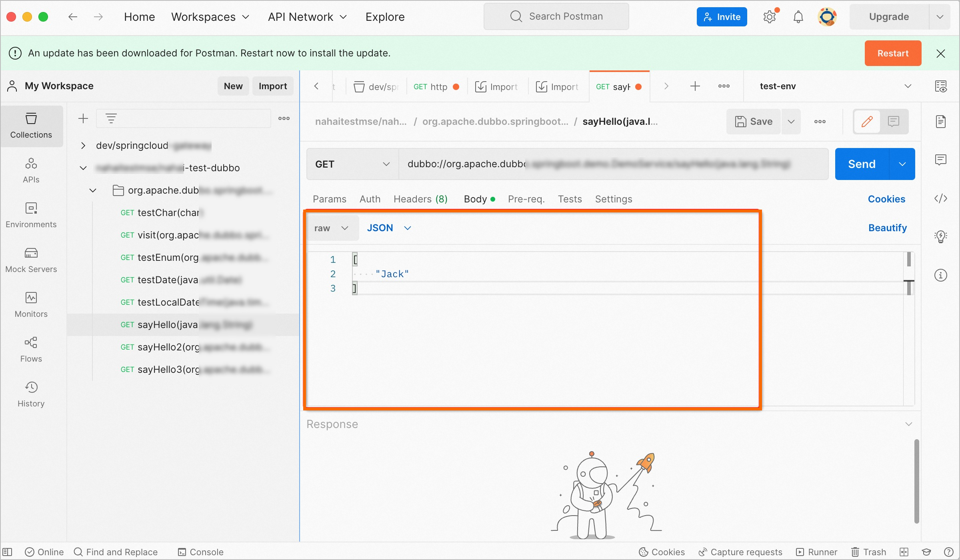
Task: Switch to the Headers (8) tab
Action: (420, 199)
